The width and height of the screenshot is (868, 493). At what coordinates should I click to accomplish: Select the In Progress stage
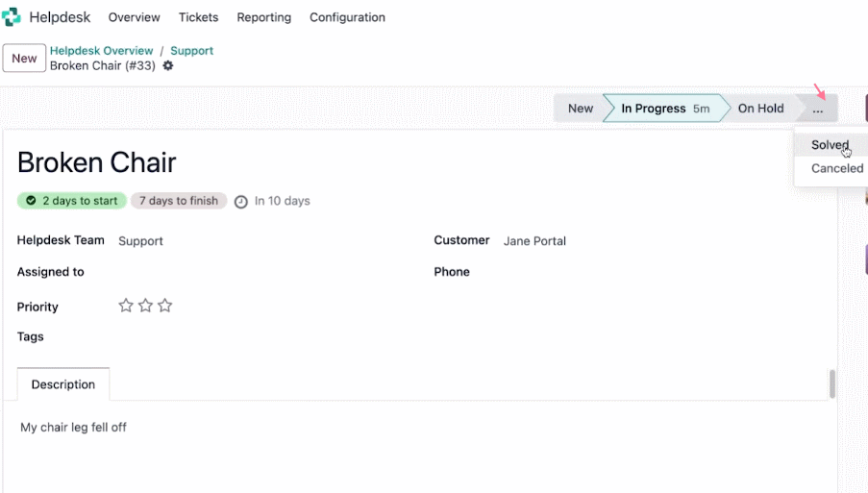[x=665, y=109]
